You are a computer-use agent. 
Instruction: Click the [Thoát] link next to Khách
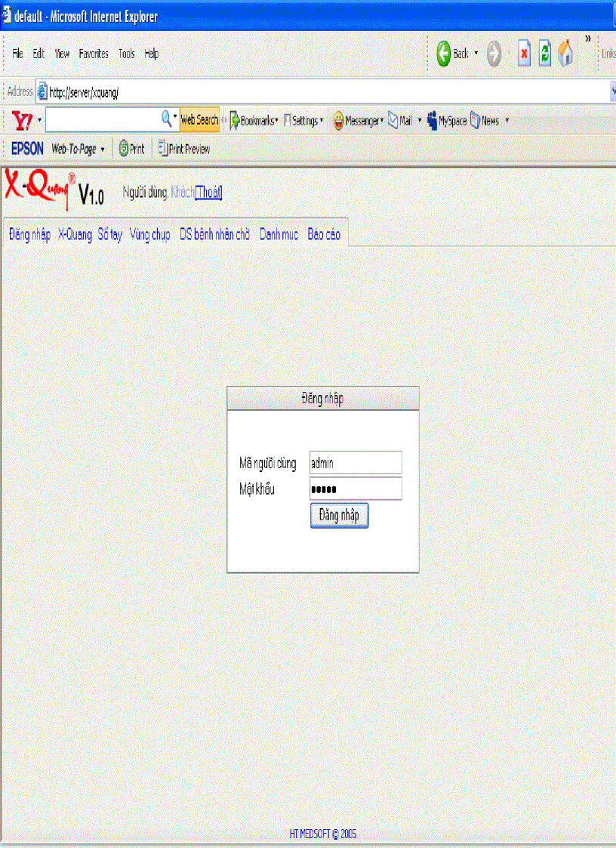coord(208,193)
